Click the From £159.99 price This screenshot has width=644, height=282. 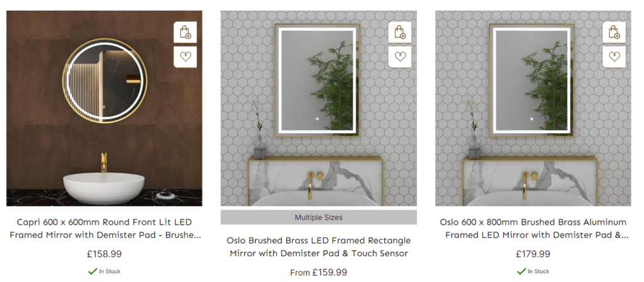click(x=319, y=272)
